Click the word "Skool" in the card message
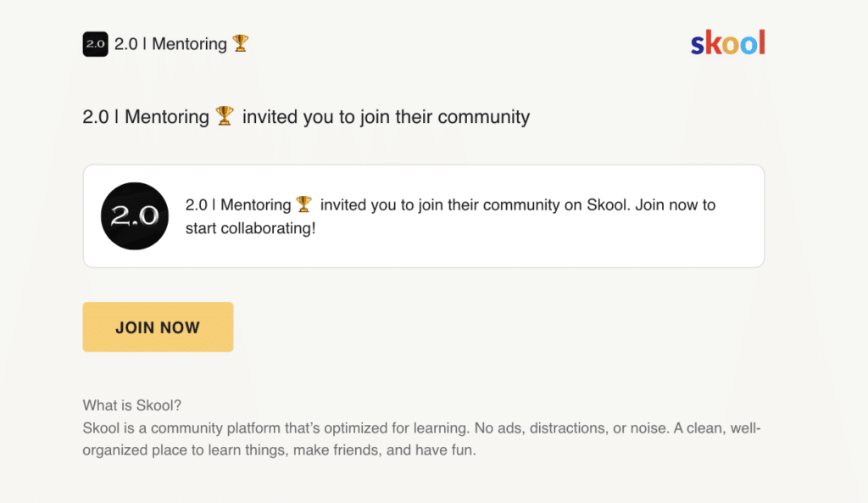This screenshot has height=503, width=868. [609, 205]
